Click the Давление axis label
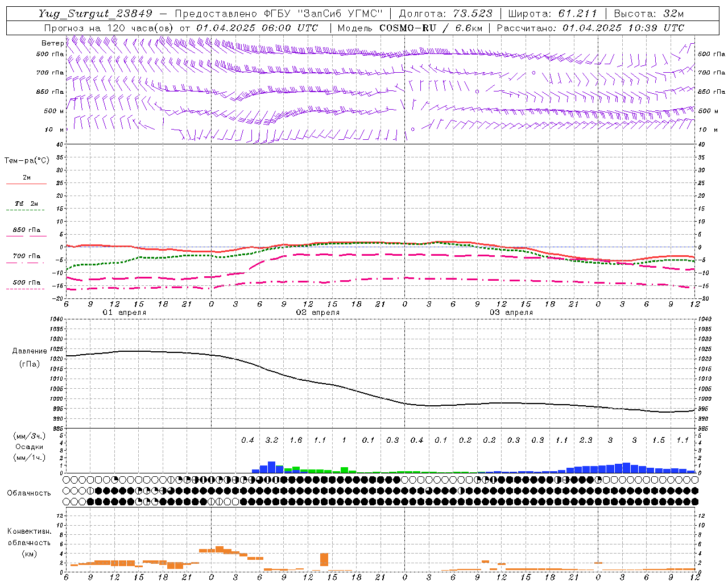Screen dimensions: 728x582 coord(30,351)
